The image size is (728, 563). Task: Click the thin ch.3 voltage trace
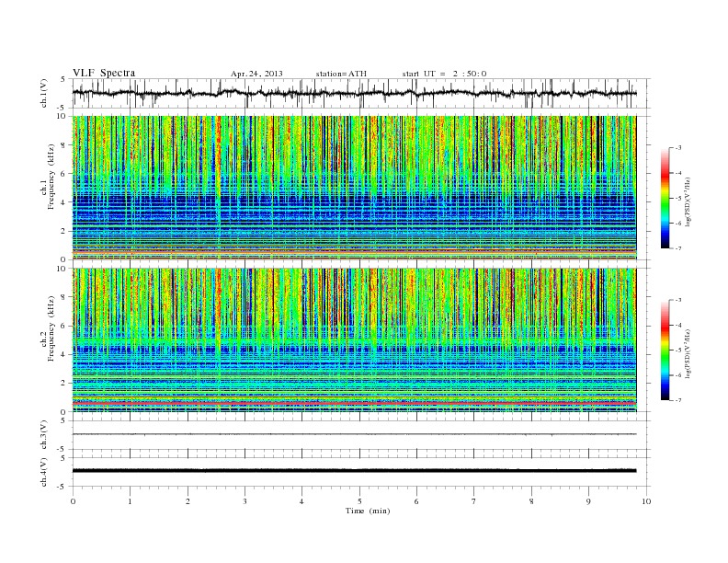point(354,434)
